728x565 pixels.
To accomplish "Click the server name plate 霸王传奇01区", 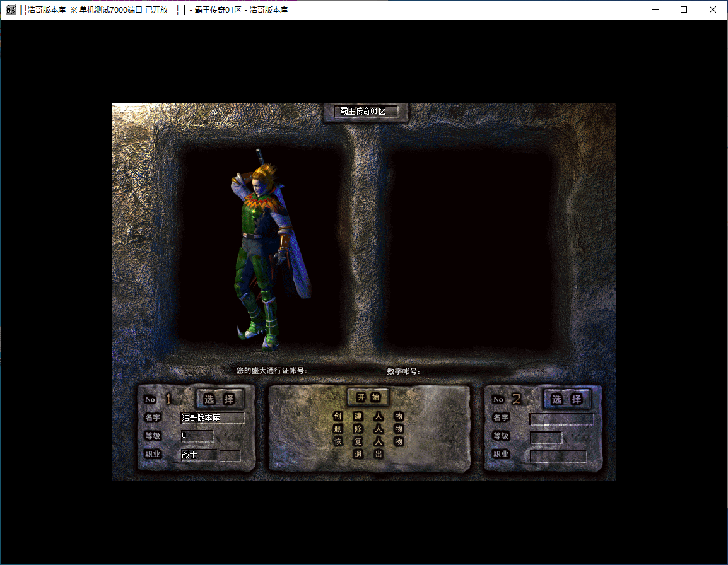I will click(x=366, y=112).
